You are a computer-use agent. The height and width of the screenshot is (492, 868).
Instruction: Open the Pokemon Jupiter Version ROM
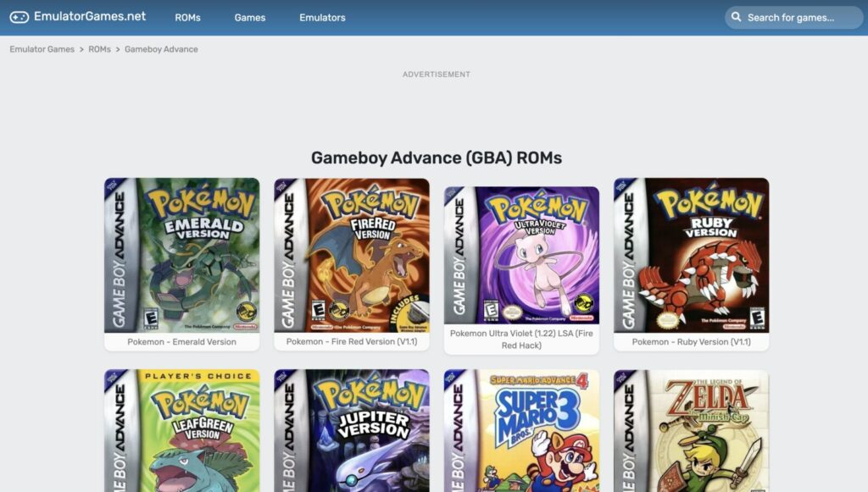tap(352, 432)
